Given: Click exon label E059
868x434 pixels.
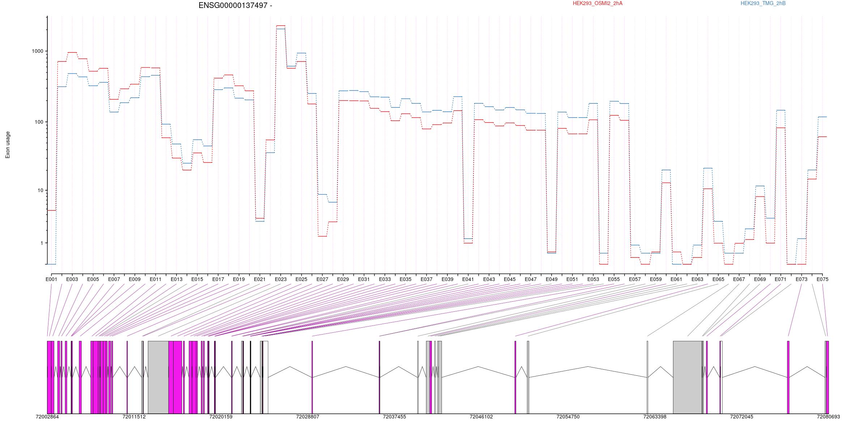Looking at the screenshot, I should [x=656, y=279].
